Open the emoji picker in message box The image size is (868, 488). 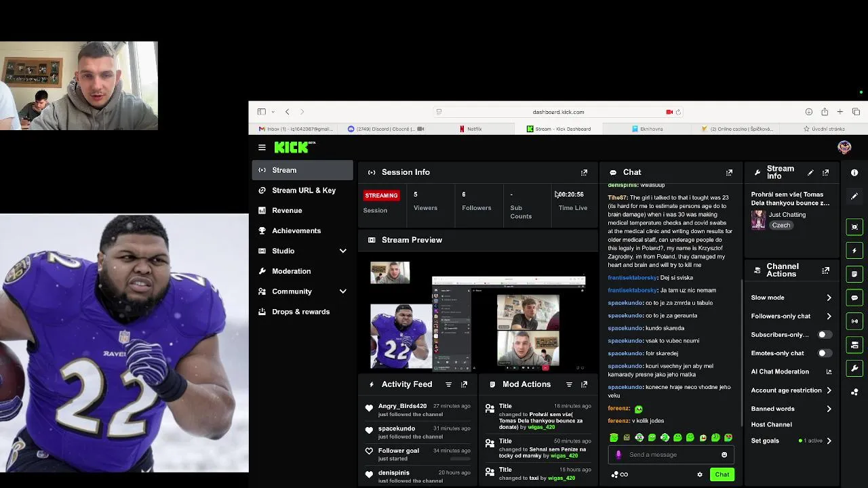click(x=724, y=455)
